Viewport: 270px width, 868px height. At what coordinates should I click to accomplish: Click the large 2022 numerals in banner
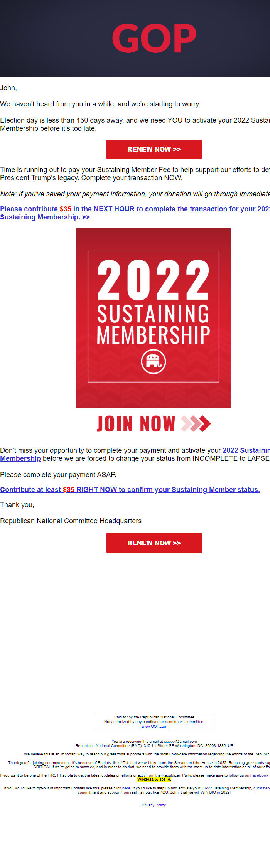153,280
